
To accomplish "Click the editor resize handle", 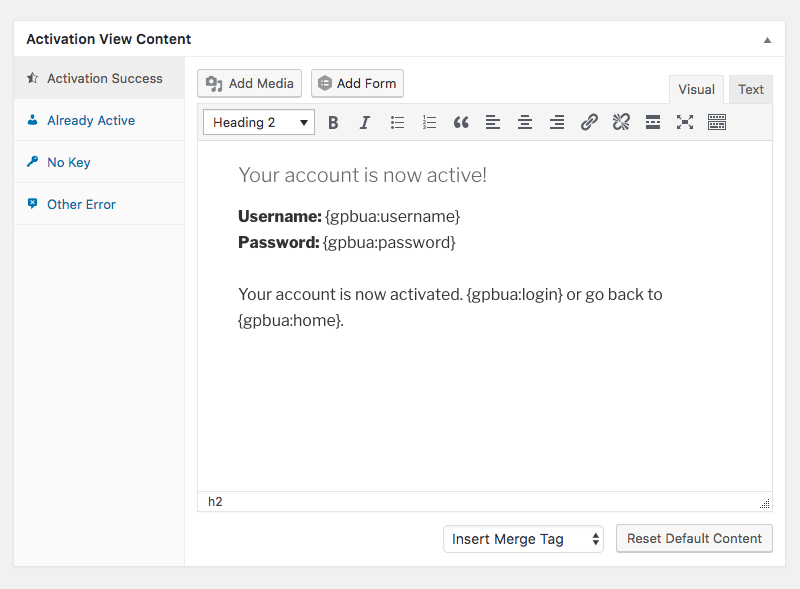I will (x=764, y=504).
